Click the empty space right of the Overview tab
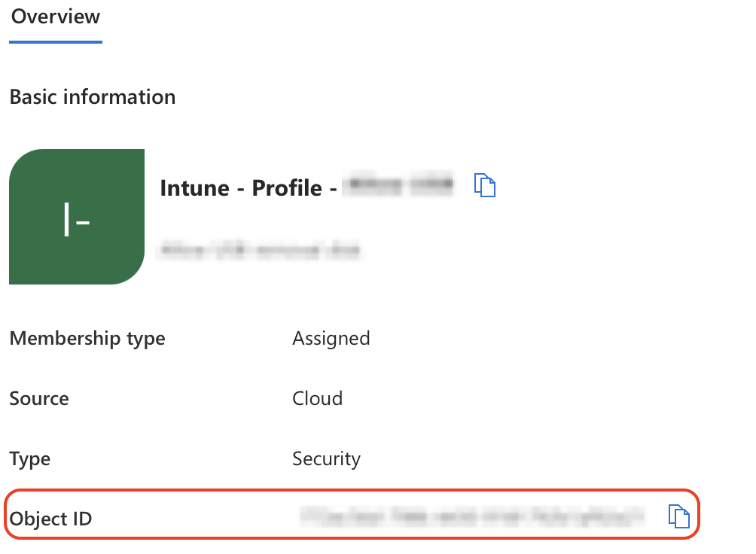Screen dimensions: 756x554 376,18
